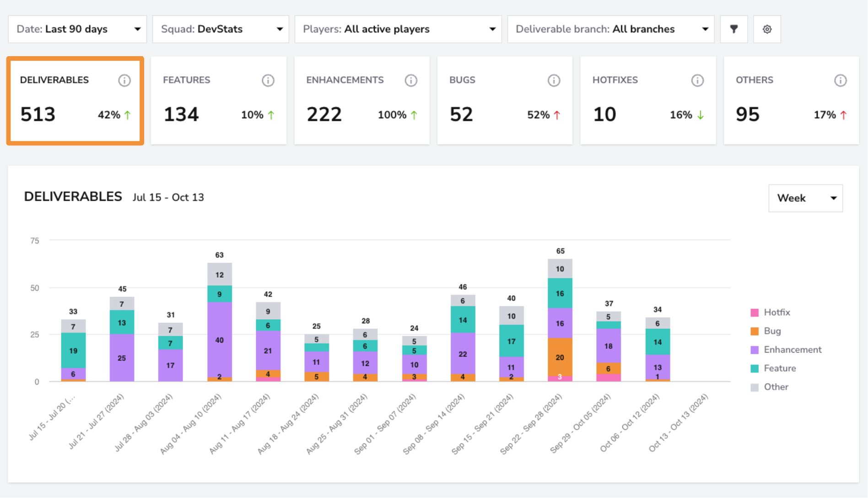Click the Aug 04 - Aug 10 (2024) axis label

point(190,424)
